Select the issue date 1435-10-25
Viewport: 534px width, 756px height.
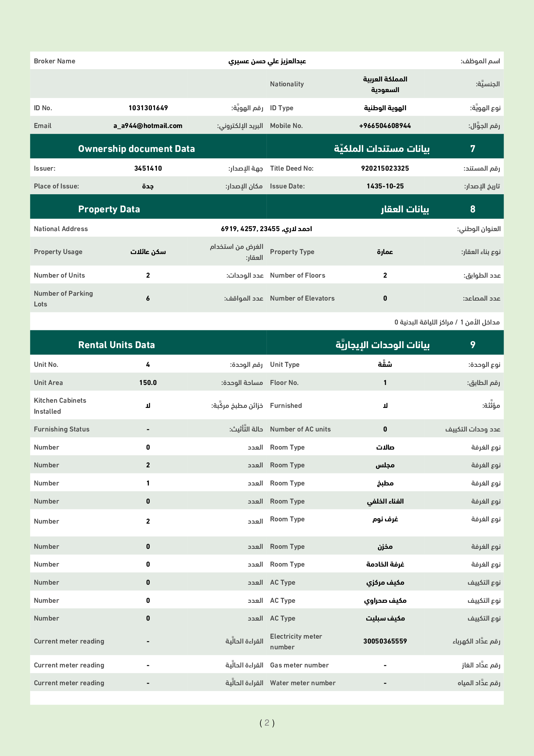[385, 186]
